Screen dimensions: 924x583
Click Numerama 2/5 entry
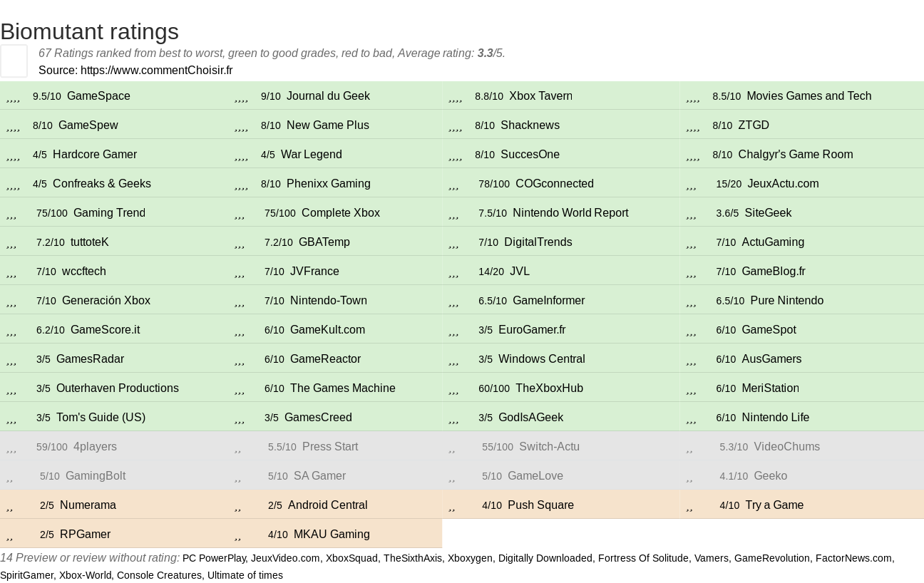(x=88, y=505)
